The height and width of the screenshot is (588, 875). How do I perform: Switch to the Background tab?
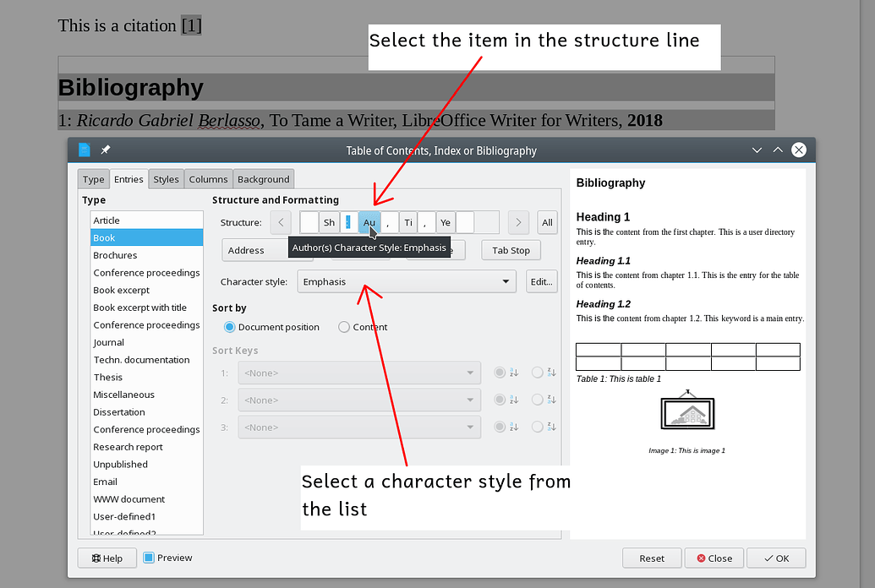coord(263,179)
